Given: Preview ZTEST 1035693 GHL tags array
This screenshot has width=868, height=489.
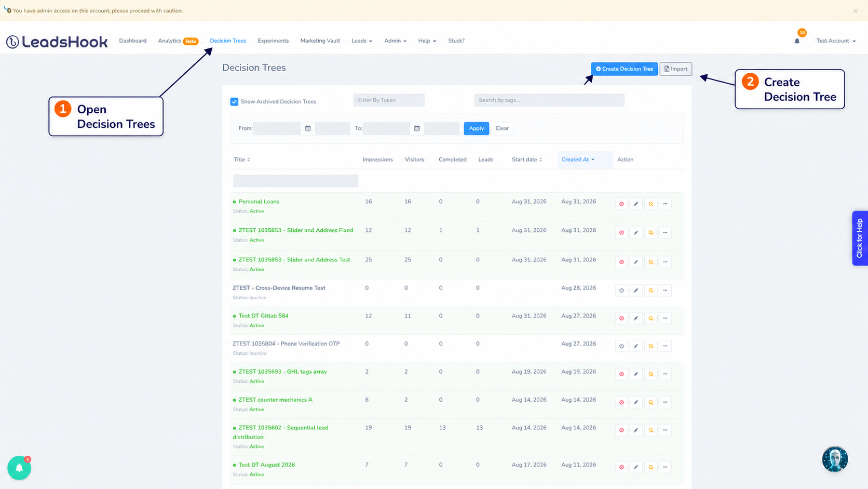Looking at the screenshot, I should (650, 374).
